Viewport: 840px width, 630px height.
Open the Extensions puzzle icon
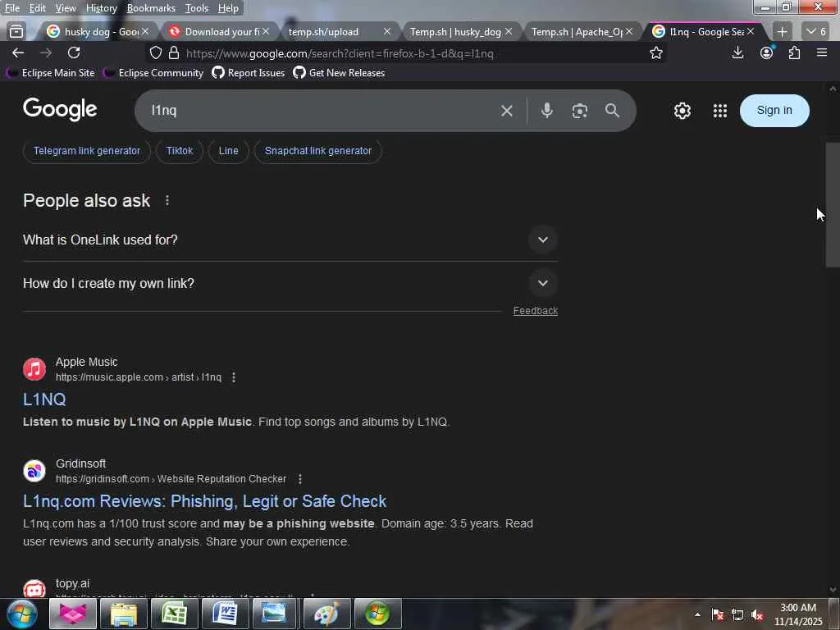pyautogui.click(x=794, y=53)
